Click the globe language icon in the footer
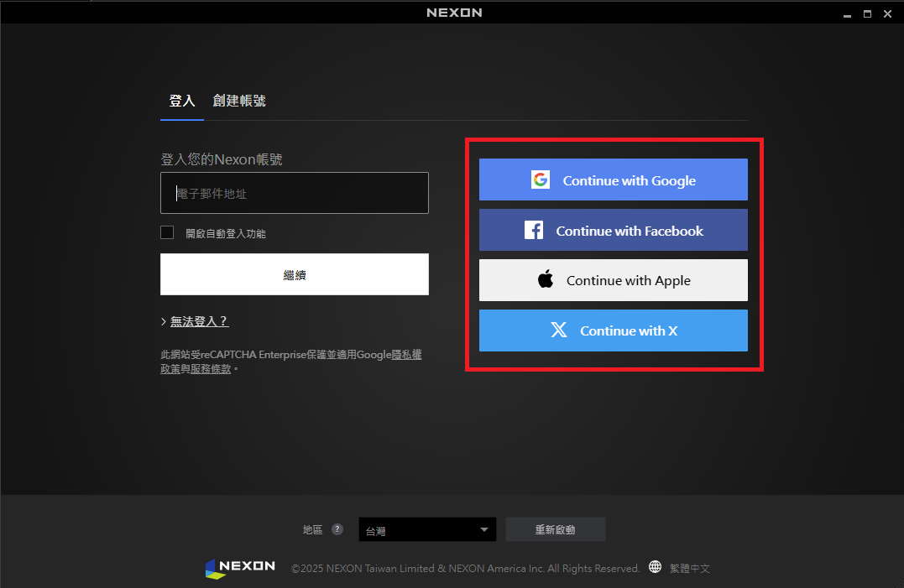The height and width of the screenshot is (588, 904). click(655, 567)
